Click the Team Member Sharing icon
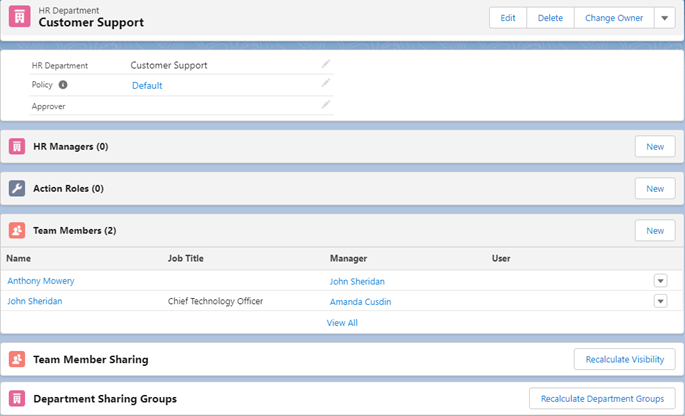 [17, 358]
